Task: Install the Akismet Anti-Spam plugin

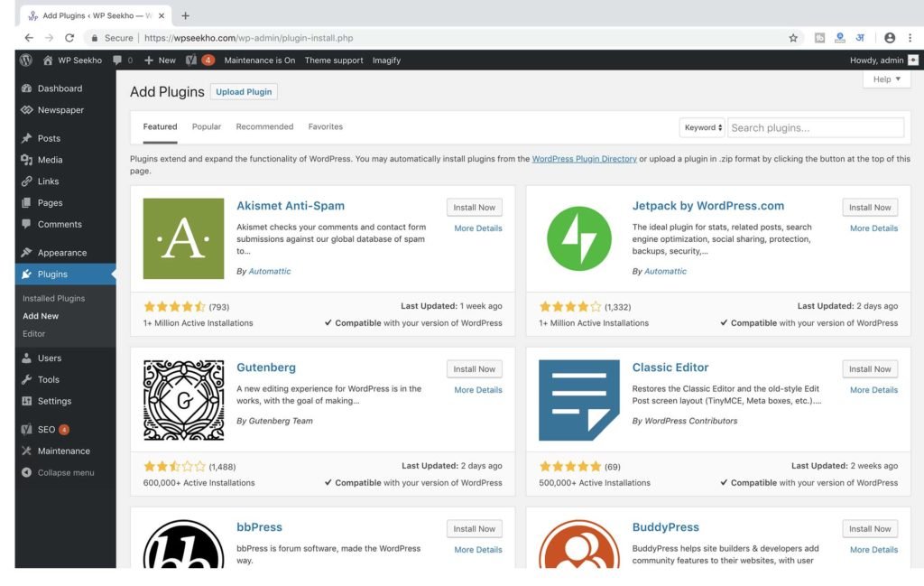Action: coord(475,208)
